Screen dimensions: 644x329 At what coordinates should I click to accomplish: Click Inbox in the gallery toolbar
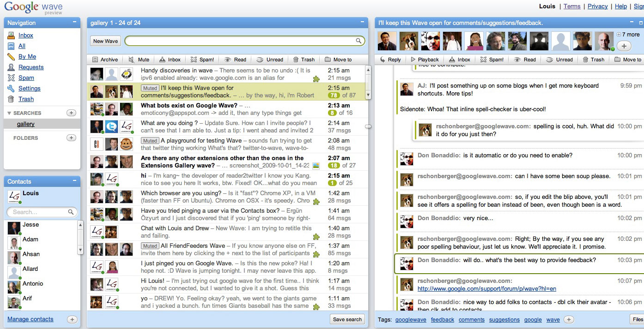170,60
